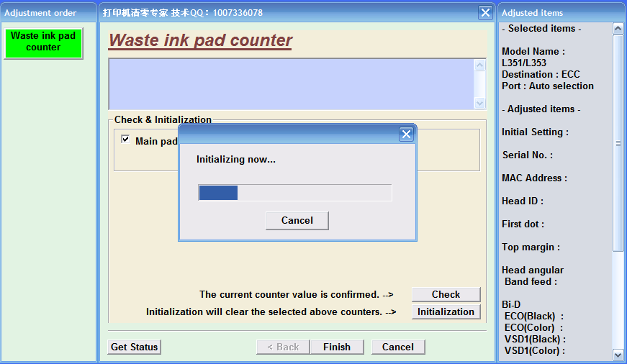This screenshot has height=364, width=627.
Task: Click the Adjusted items panel header
Action: (x=533, y=12)
